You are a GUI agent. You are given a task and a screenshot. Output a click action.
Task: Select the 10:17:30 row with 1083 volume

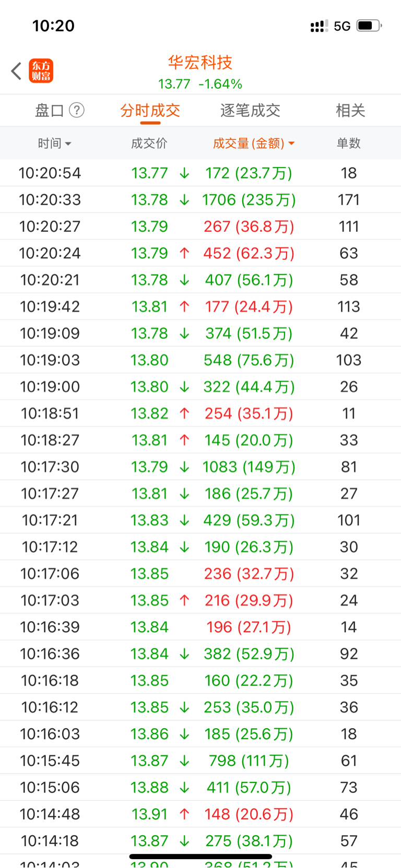(x=200, y=467)
